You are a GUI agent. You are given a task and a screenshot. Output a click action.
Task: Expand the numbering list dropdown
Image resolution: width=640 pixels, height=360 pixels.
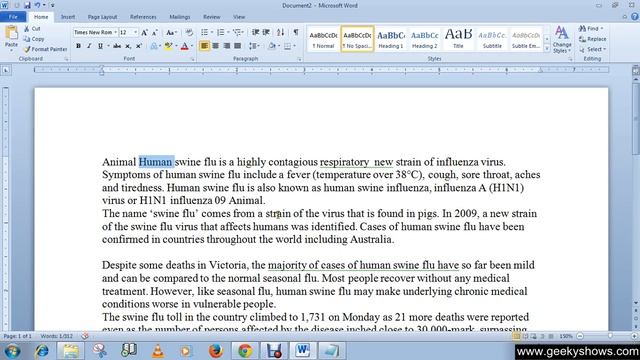click(x=228, y=32)
